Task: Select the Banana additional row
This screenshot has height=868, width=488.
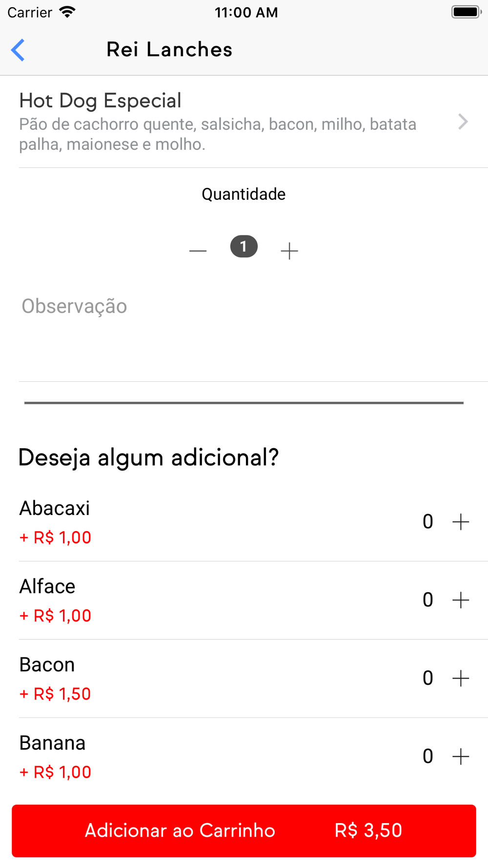Action: pos(195,756)
